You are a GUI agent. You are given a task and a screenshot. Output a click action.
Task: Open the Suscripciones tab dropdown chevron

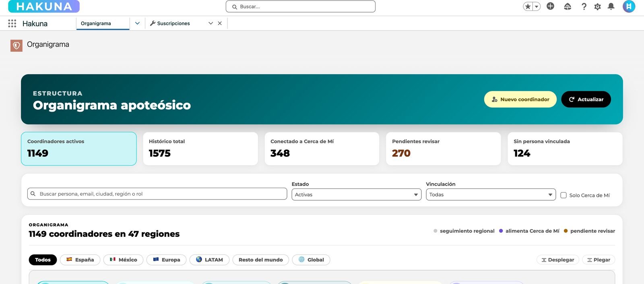point(211,23)
